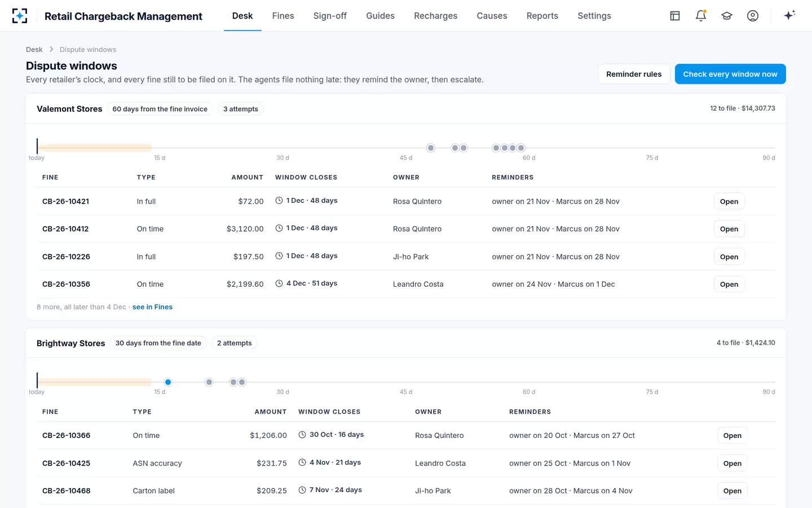Open the Reports tab
This screenshot has height=508, width=812.
542,16
